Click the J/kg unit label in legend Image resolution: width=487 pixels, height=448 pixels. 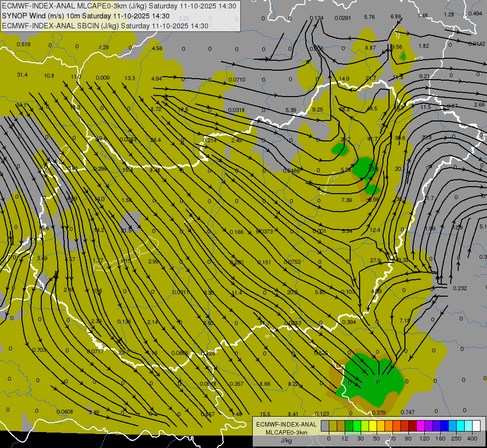[286, 441]
